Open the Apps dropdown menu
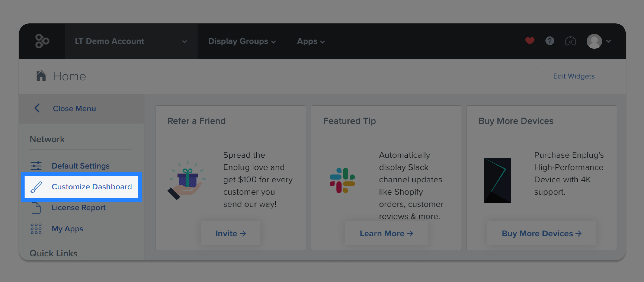 (311, 41)
